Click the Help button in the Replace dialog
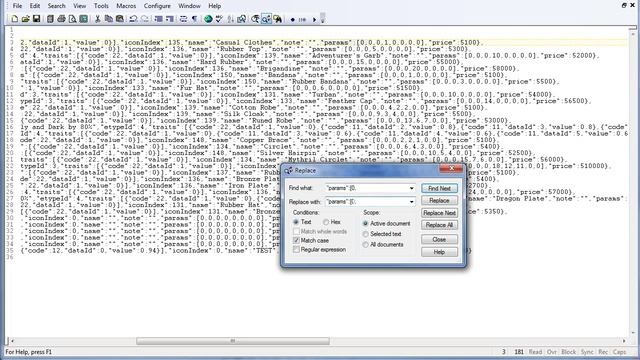The width and height of the screenshot is (640, 360). [x=439, y=252]
